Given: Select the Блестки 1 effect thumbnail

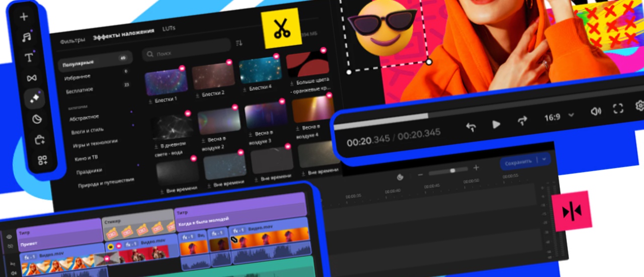Looking at the screenshot, I should [x=166, y=82].
